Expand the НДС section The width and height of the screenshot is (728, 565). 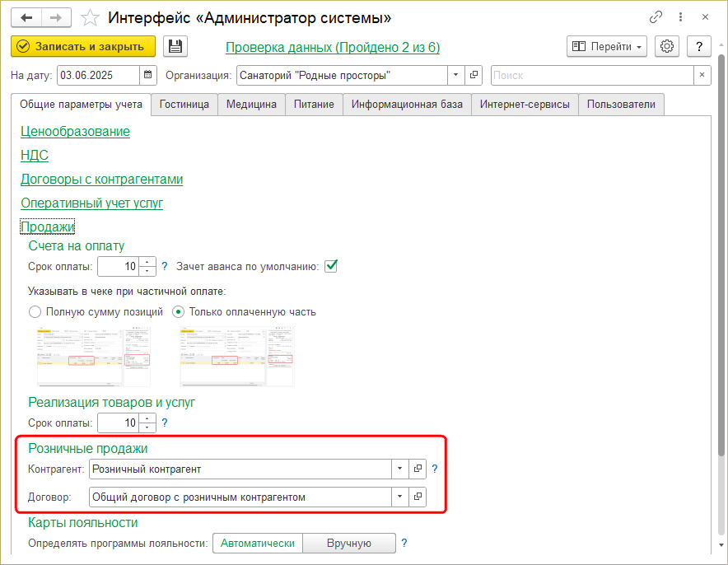pyautogui.click(x=35, y=155)
